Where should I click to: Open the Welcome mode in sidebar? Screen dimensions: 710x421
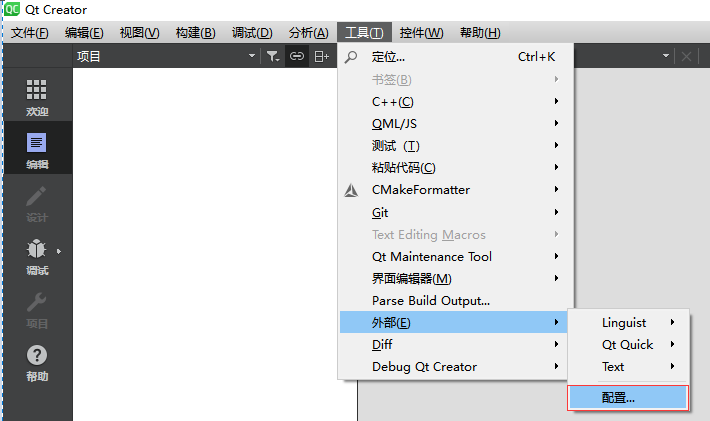[37, 97]
